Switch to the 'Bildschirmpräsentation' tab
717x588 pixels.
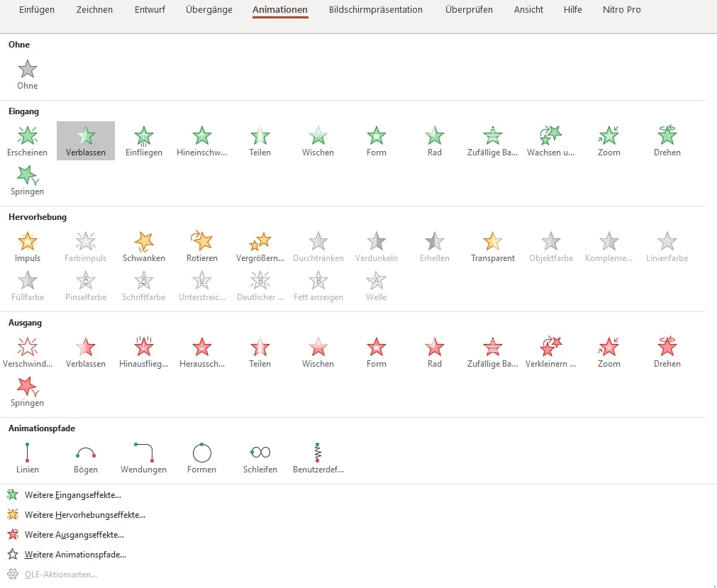coord(376,10)
